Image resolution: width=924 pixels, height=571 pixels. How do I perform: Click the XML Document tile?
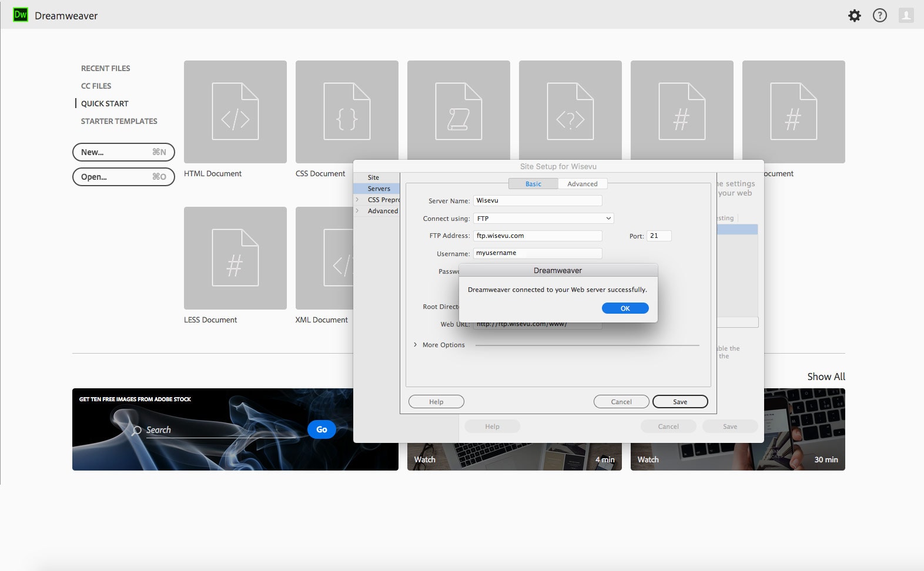[324, 258]
